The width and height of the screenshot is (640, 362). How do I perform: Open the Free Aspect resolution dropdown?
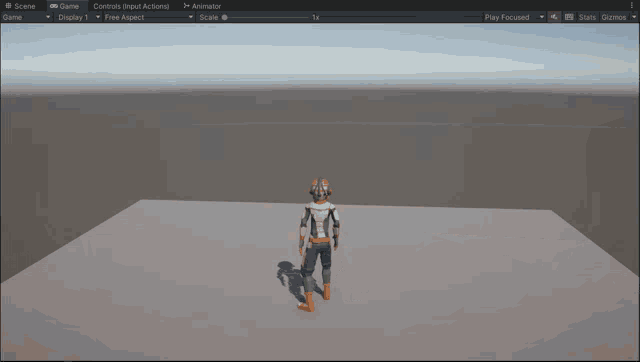pyautogui.click(x=149, y=17)
